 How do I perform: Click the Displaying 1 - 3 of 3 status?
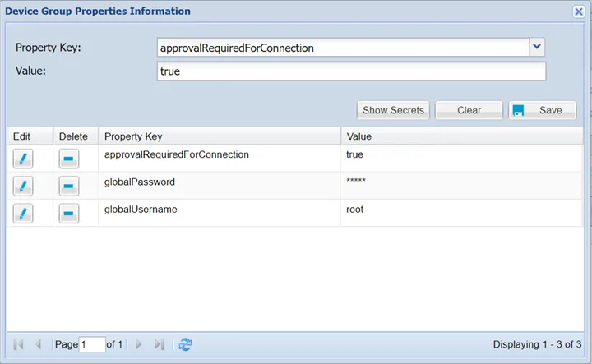[x=537, y=344]
